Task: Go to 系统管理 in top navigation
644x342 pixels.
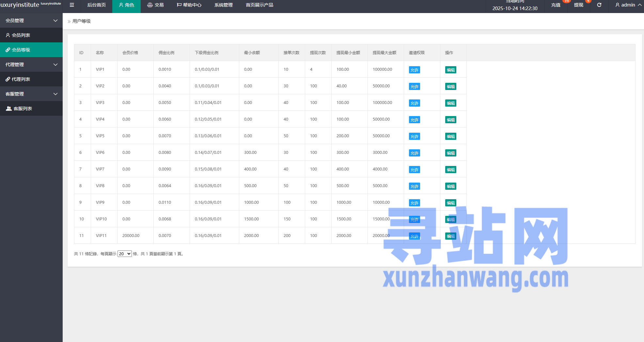Action: click(223, 5)
